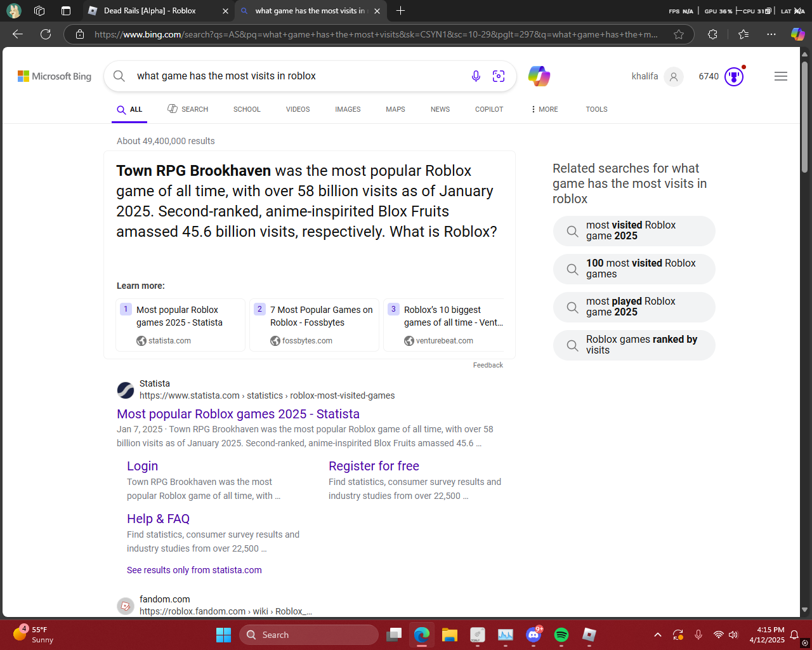Expand the MORE search categories menu
The height and width of the screenshot is (650, 812).
[544, 109]
